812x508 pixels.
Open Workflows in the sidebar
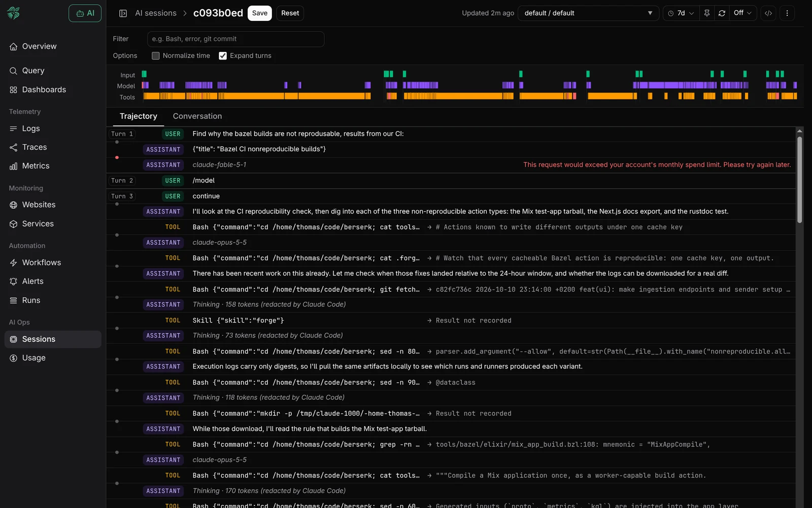(53, 263)
